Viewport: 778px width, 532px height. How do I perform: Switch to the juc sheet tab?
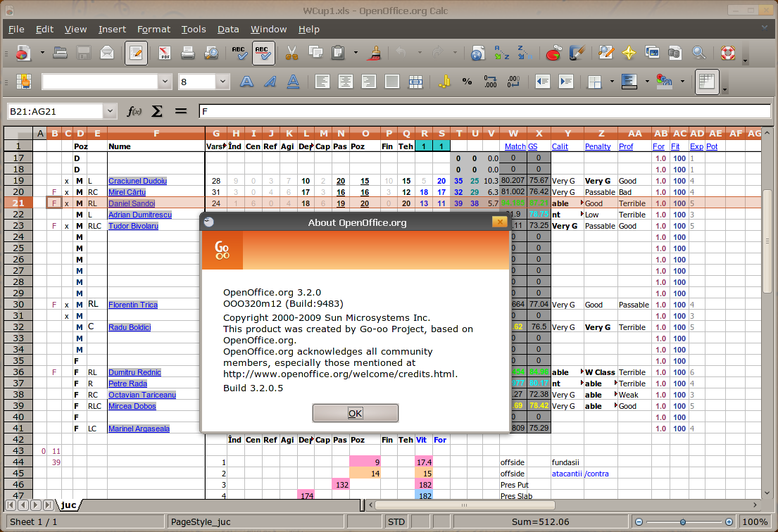68,505
